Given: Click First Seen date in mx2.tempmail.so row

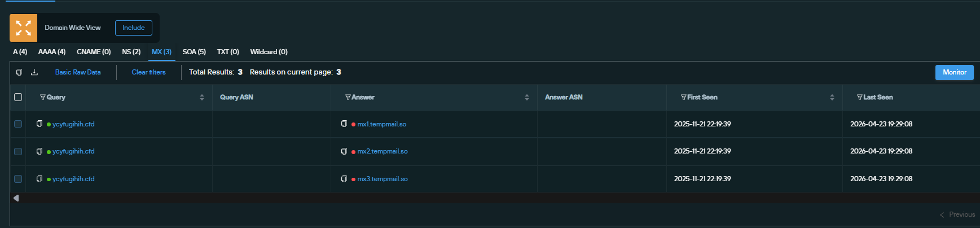Looking at the screenshot, I should 702,151.
